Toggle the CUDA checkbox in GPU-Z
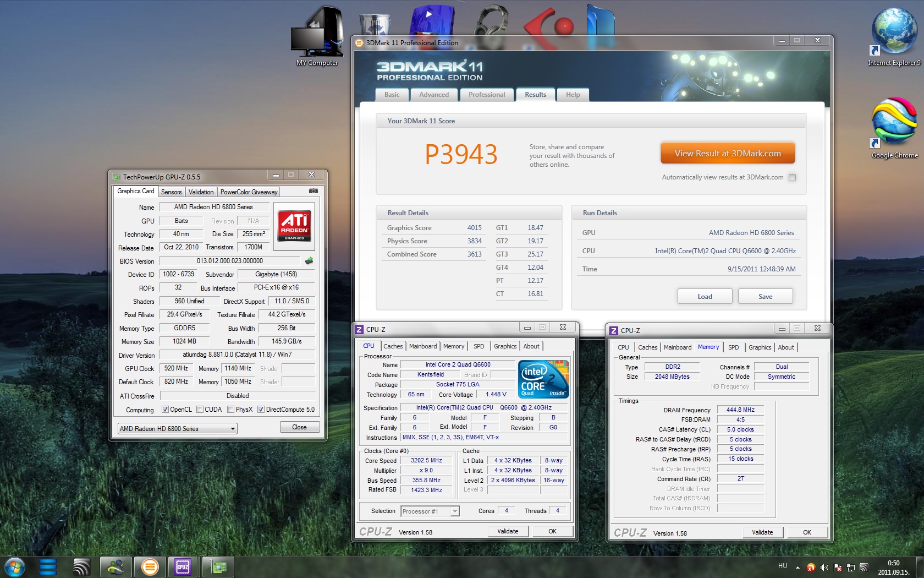The image size is (924, 578). coord(200,410)
